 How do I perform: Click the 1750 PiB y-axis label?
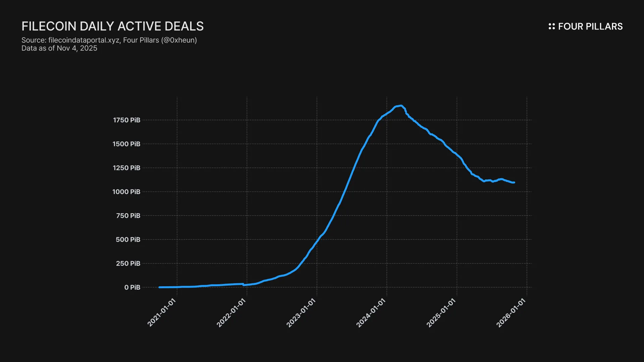click(126, 120)
